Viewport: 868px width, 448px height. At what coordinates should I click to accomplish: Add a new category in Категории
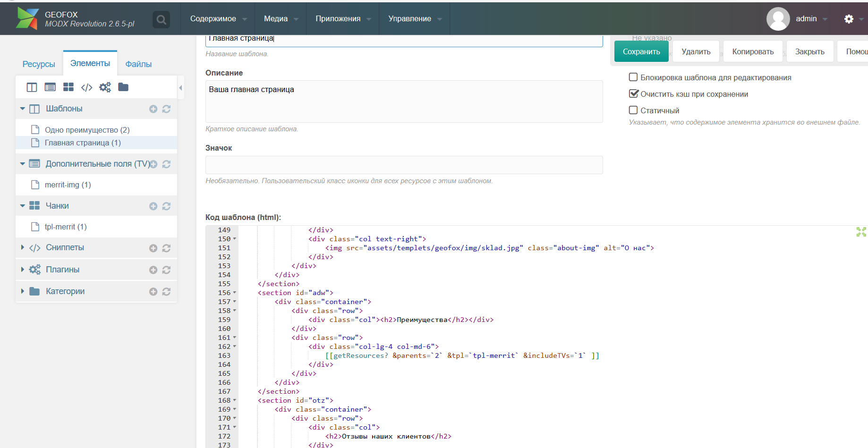click(x=153, y=292)
